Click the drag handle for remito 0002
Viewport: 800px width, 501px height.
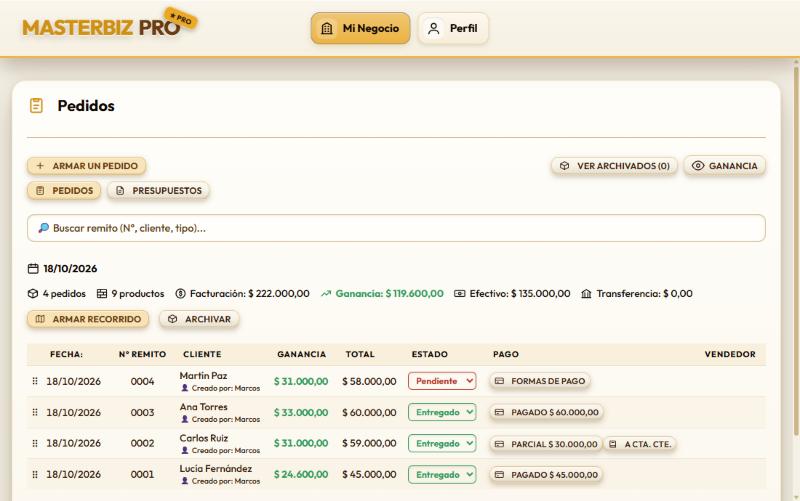tap(35, 443)
